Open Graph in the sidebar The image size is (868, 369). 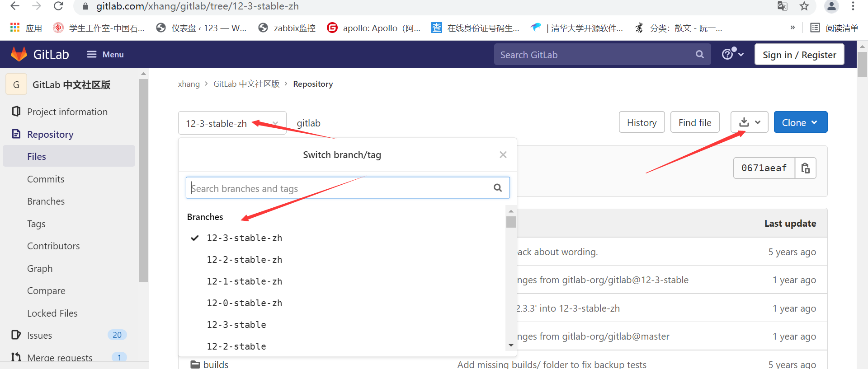click(x=40, y=268)
